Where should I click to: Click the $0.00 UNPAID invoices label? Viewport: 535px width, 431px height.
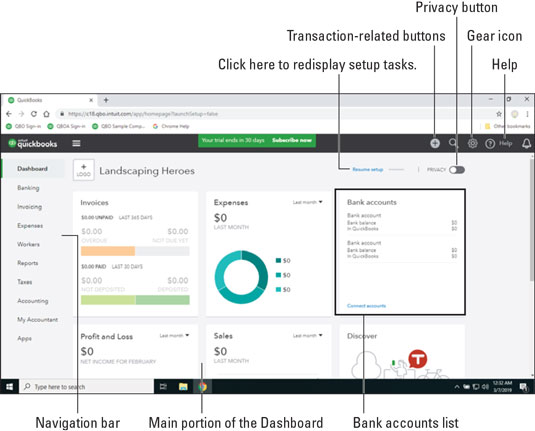[97, 217]
